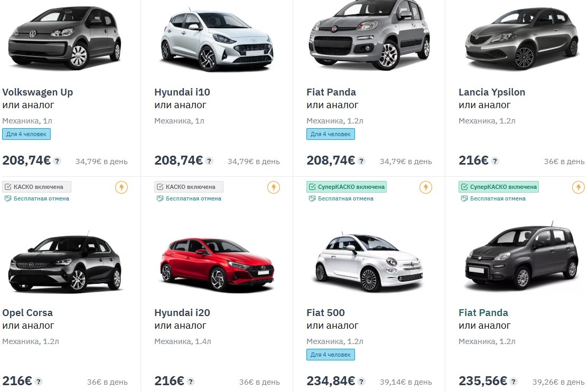Click the lightning icon on Hyundai i20 card

(274, 187)
